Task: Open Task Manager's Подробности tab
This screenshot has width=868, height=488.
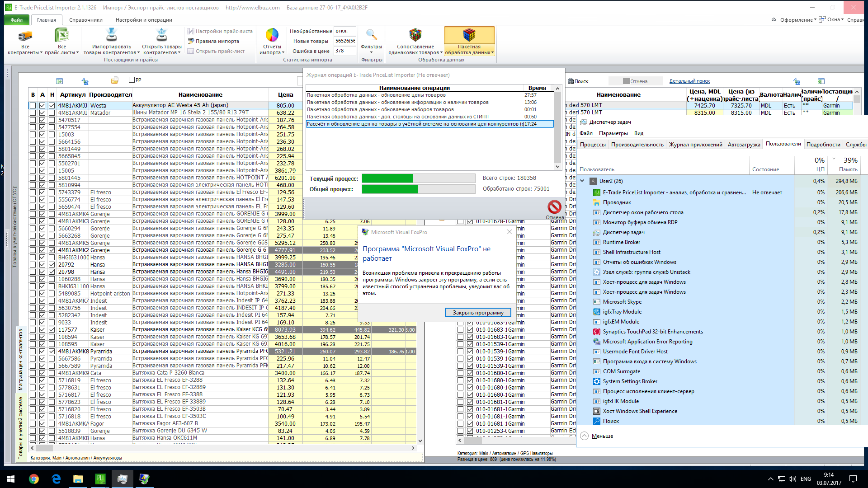Action: pyautogui.click(x=823, y=145)
